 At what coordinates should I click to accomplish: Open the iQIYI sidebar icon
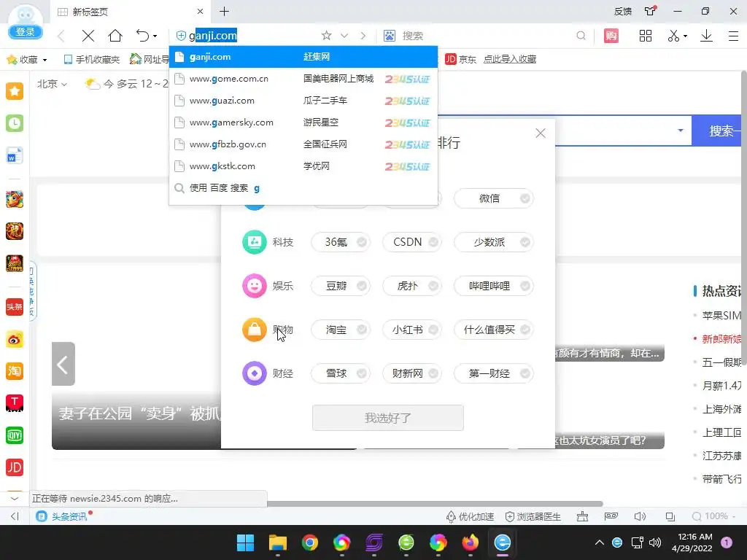(15, 435)
